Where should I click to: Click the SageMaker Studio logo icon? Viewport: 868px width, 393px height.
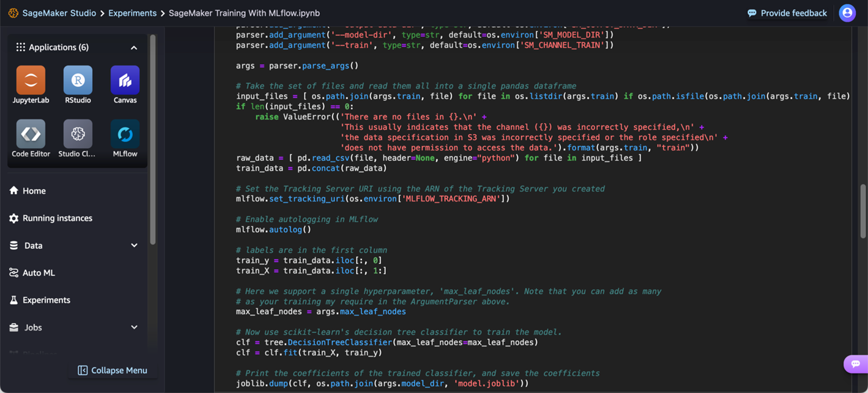point(13,13)
